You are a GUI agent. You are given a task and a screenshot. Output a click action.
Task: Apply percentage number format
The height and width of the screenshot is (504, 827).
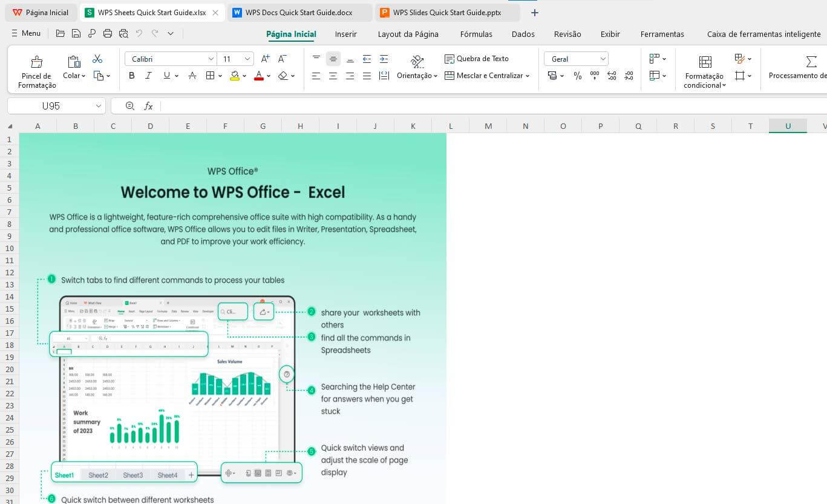point(578,76)
